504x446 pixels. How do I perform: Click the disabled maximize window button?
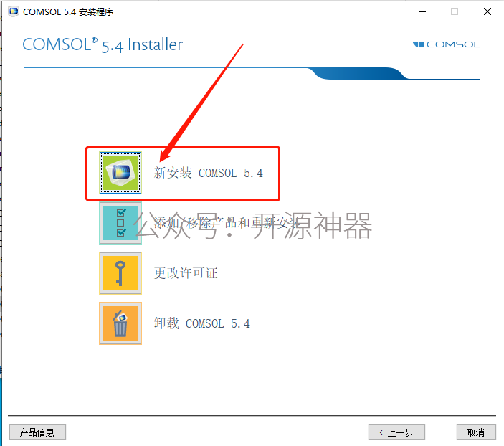point(455,11)
